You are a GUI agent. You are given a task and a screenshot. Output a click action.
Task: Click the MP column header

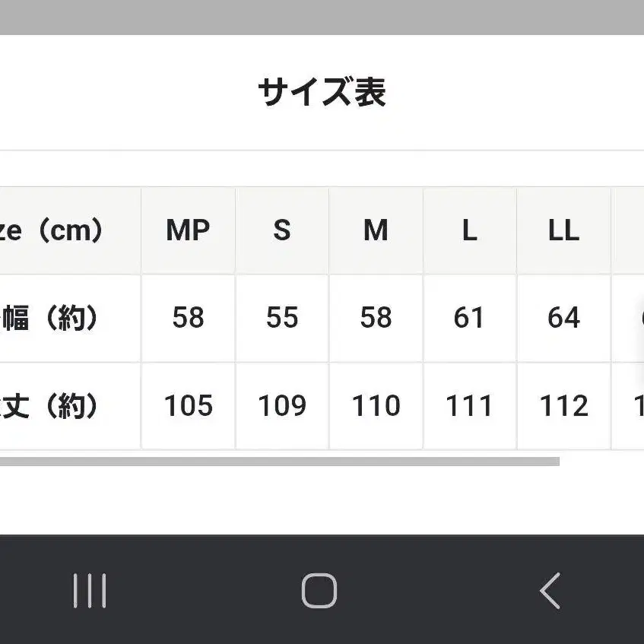pos(188,230)
